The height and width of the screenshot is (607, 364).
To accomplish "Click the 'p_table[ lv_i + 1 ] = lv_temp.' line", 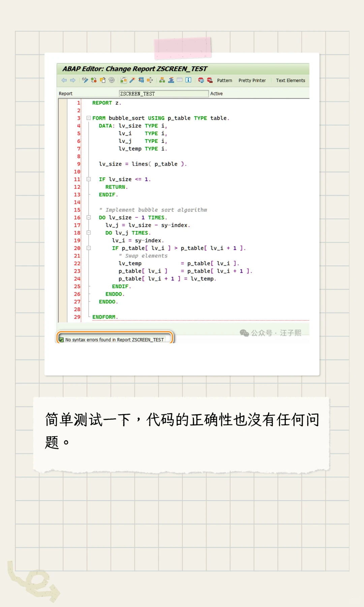I will point(167,279).
